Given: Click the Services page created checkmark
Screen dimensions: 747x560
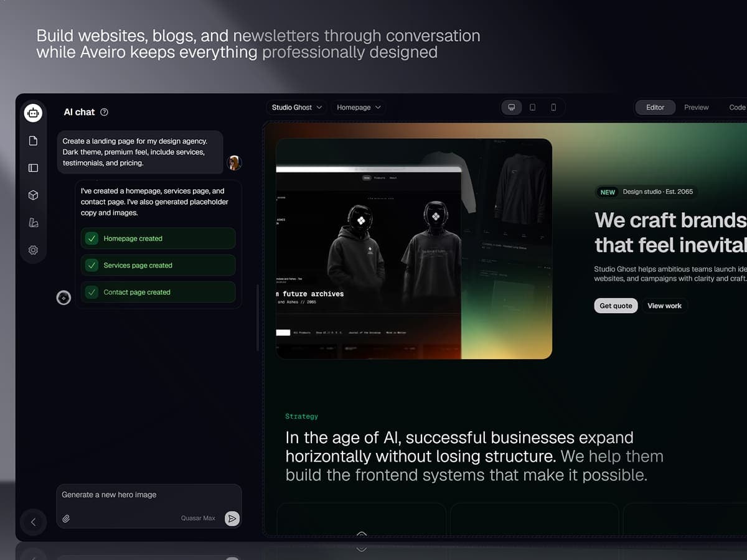Looking at the screenshot, I should coord(92,265).
